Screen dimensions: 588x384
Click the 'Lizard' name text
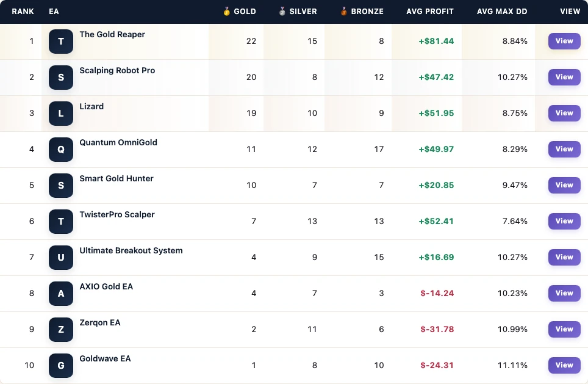(x=91, y=107)
